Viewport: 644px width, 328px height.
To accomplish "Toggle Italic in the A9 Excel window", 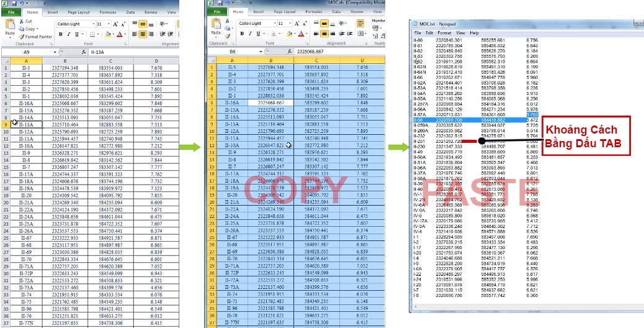I will pyautogui.click(x=69, y=34).
